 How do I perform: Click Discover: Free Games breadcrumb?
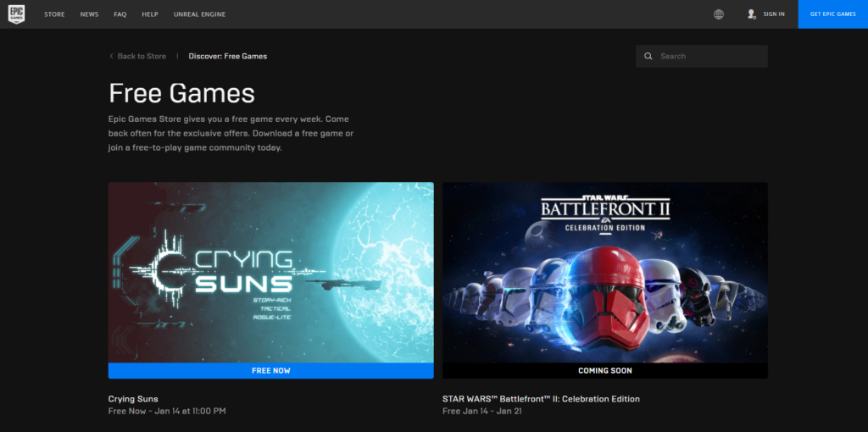click(x=227, y=56)
